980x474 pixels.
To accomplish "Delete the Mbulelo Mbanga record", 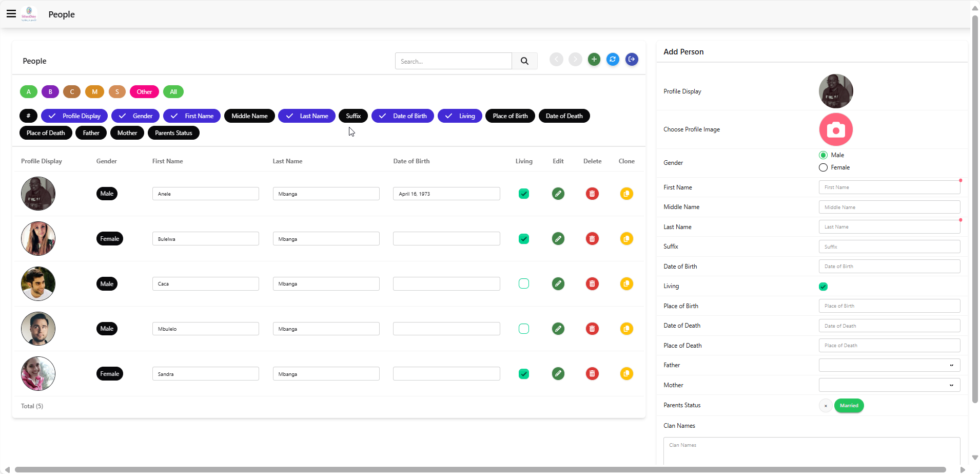I will tap(592, 329).
